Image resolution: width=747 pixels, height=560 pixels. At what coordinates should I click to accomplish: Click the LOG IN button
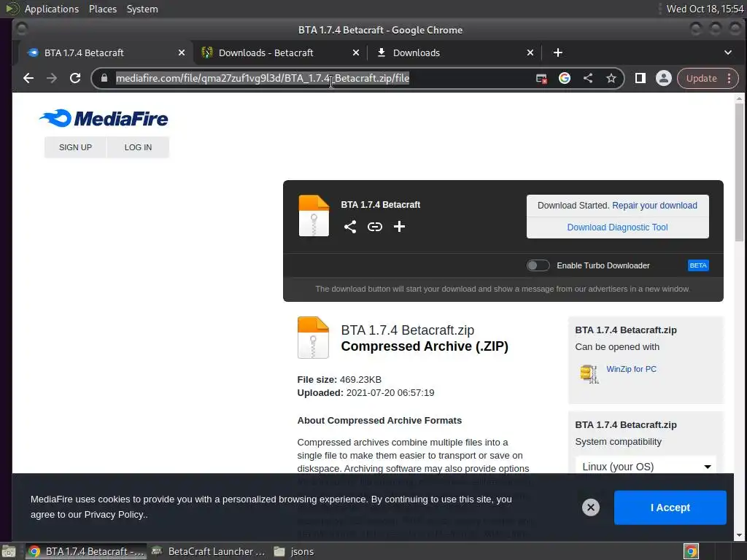tap(138, 147)
